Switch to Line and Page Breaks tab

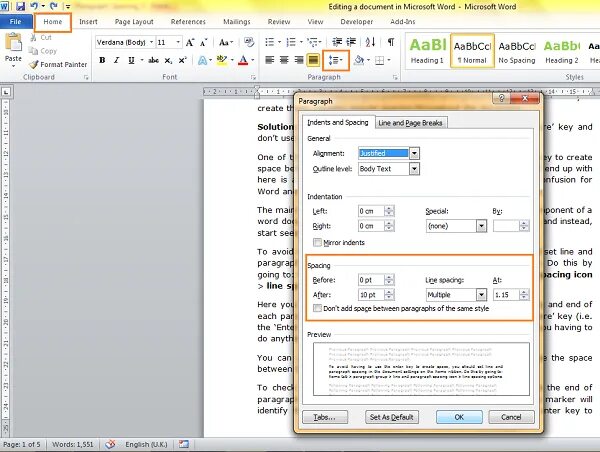410,123
